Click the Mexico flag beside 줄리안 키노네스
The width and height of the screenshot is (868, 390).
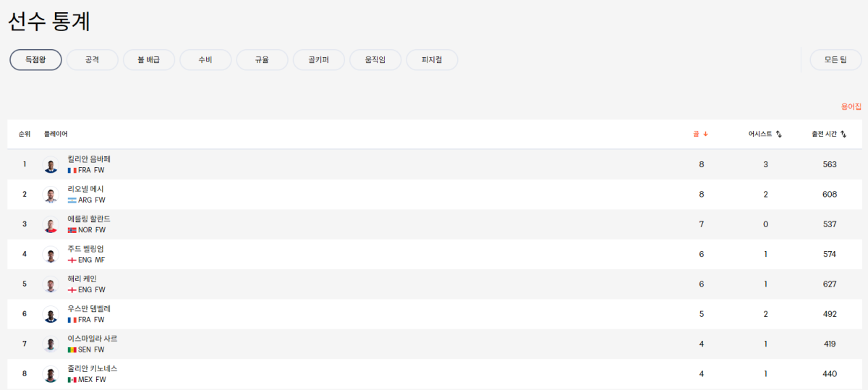click(72, 380)
